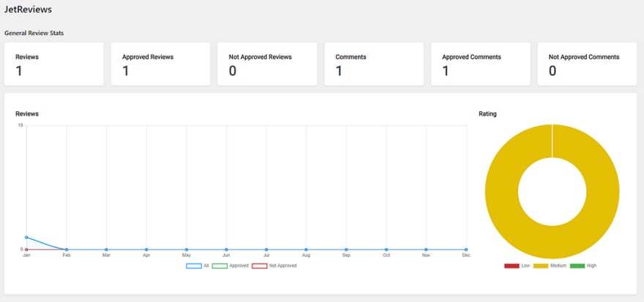This screenshot has height=302, width=644.
Task: Toggle the Approved series legend swatch
Action: (x=220, y=266)
